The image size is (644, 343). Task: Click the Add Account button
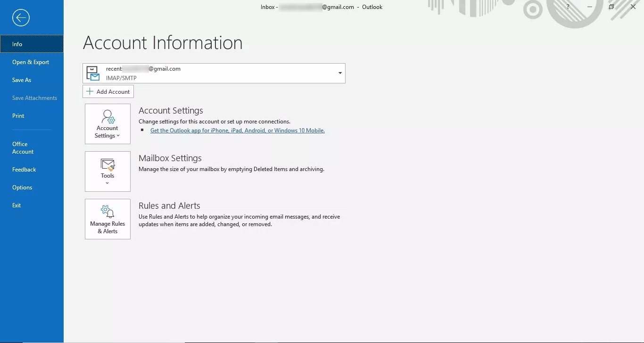tap(108, 91)
